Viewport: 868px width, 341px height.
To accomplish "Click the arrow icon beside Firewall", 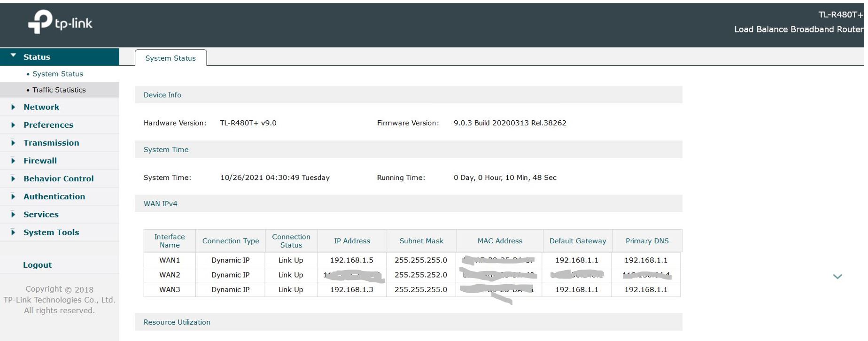I will coord(13,161).
